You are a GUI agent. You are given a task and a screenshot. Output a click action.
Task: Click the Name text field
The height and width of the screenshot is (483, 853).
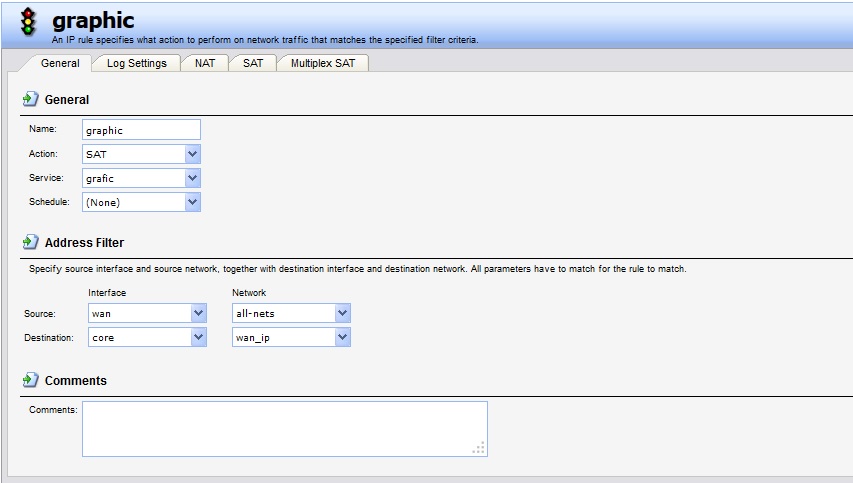coord(141,130)
